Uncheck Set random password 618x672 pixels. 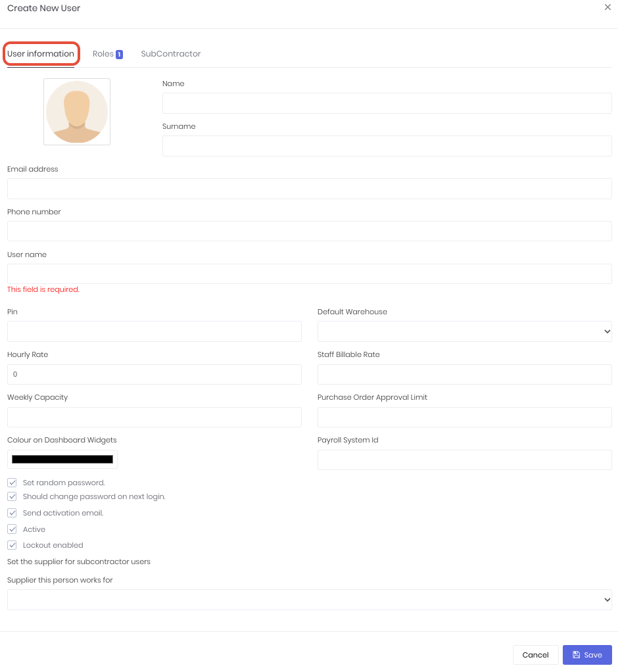click(12, 483)
